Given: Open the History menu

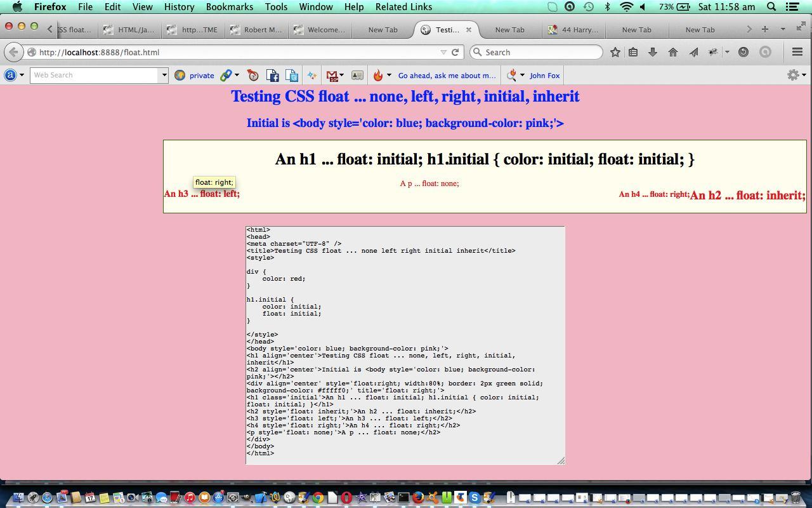Looking at the screenshot, I should pos(179,7).
